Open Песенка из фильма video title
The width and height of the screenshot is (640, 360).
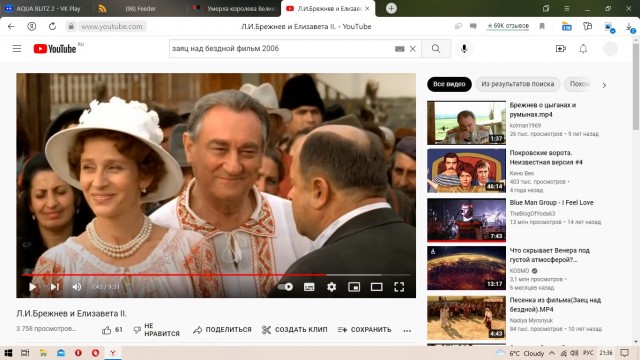point(555,304)
